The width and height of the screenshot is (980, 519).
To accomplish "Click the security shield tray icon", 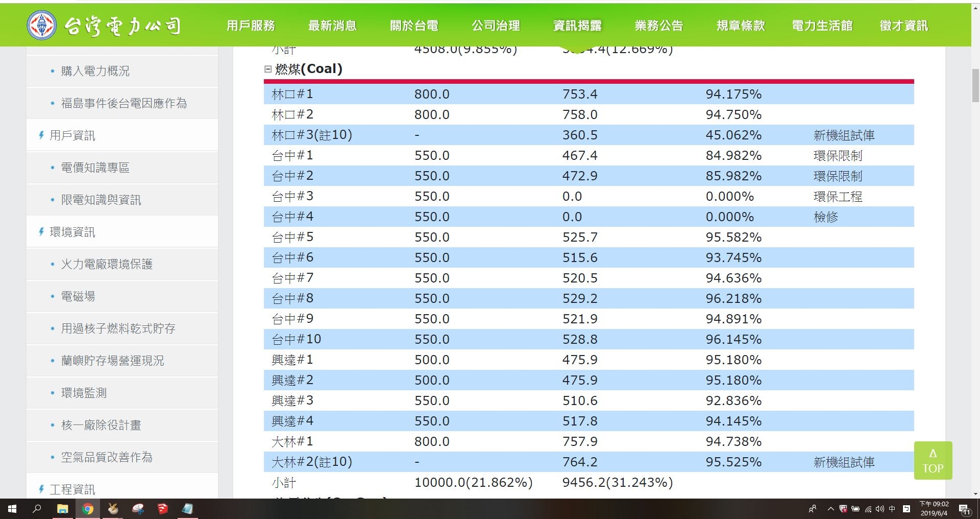I will 843,509.
